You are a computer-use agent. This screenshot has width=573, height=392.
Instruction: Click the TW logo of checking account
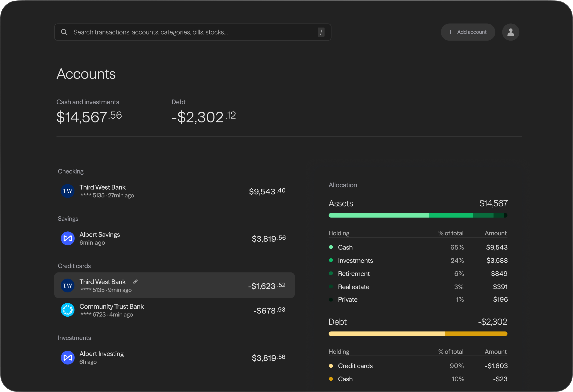click(x=67, y=191)
